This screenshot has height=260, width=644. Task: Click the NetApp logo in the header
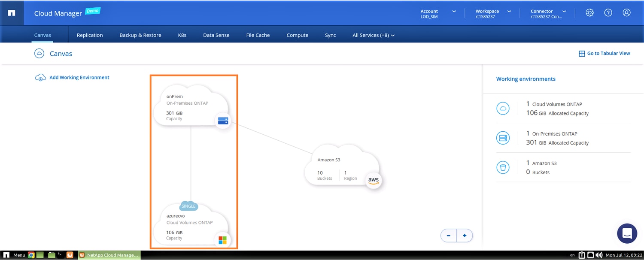[x=12, y=13]
